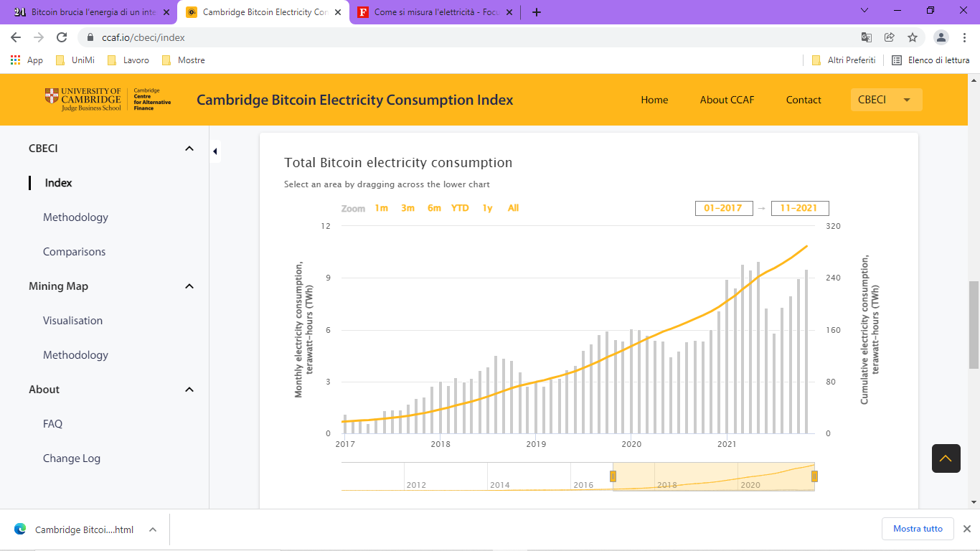Open Chrome three-dot menu
Screen dimensions: 980x551
click(964, 37)
